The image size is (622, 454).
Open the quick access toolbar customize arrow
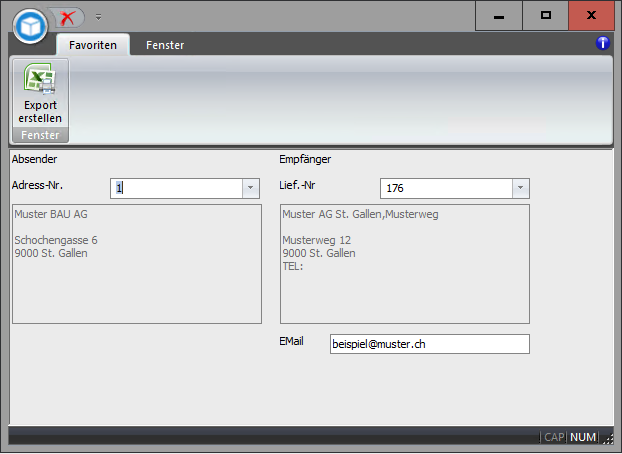(x=98, y=18)
